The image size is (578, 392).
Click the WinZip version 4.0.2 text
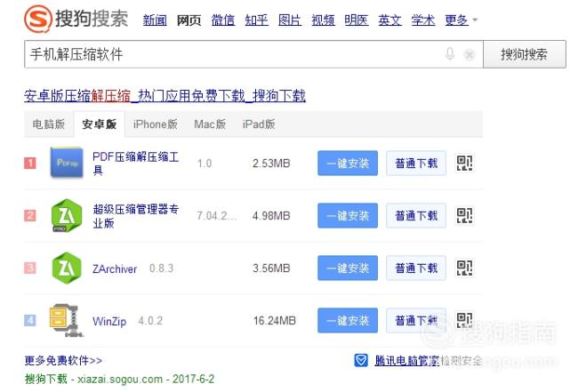click(150, 321)
